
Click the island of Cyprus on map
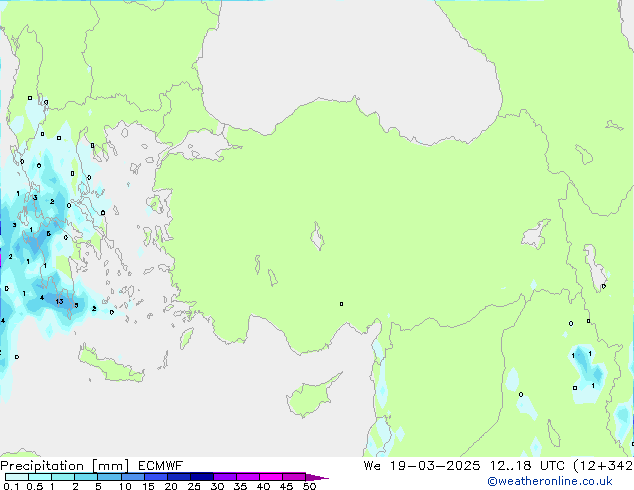311,396
